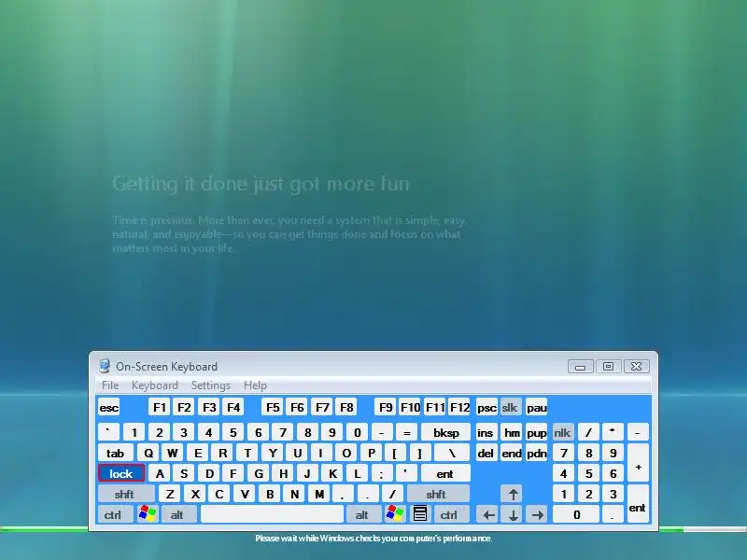Image resolution: width=747 pixels, height=560 pixels.
Task: Click the bksp key
Action: click(x=445, y=432)
